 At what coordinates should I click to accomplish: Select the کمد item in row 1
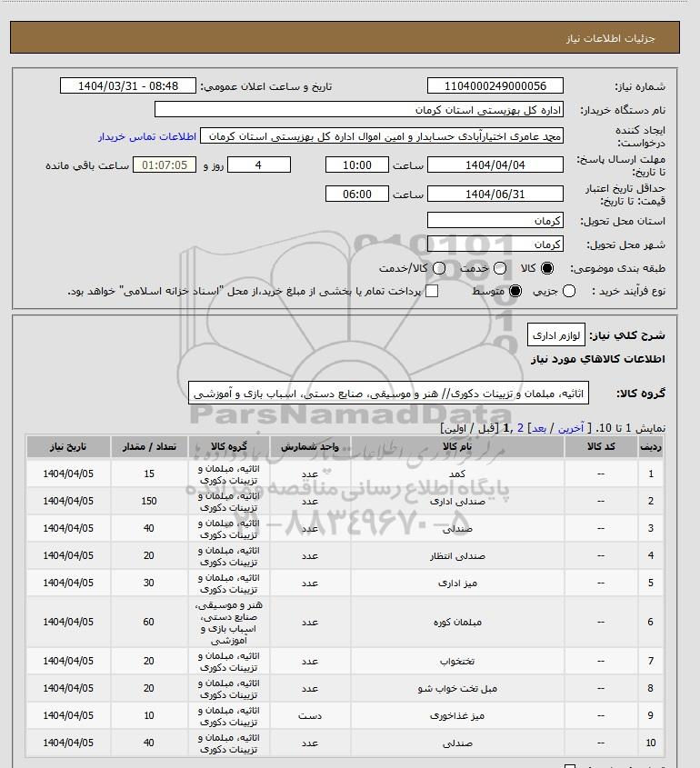pos(457,474)
